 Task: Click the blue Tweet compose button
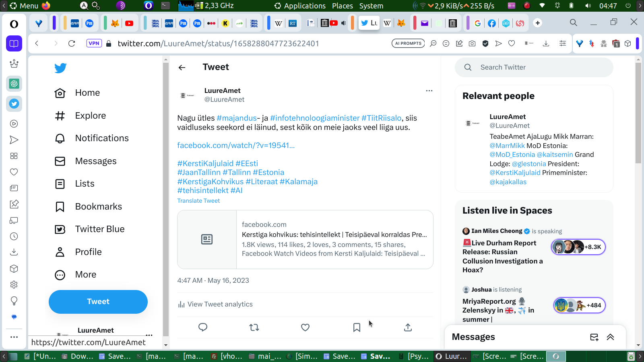pos(98,302)
